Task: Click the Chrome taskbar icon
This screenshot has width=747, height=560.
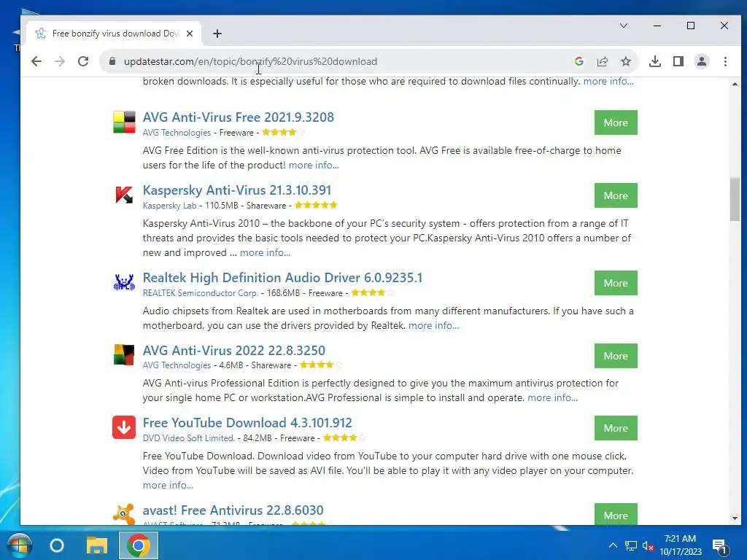Action: (138, 545)
